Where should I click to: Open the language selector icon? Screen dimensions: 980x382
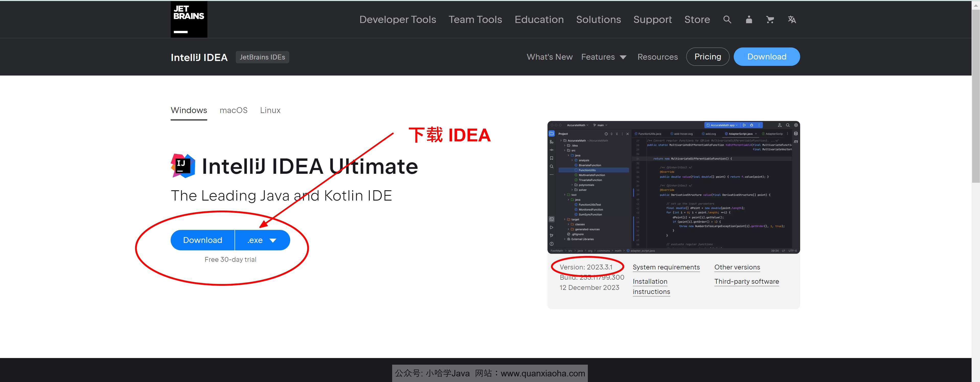point(792,19)
